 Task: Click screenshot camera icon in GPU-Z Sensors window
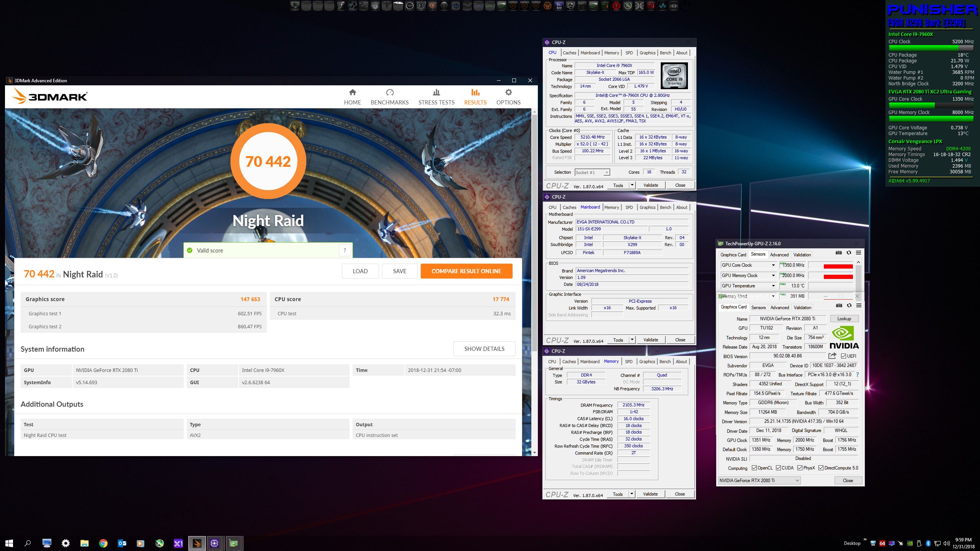(x=838, y=253)
